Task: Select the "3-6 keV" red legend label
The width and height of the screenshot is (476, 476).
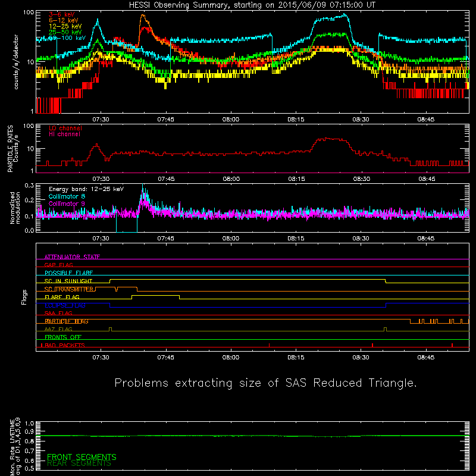Action: [x=62, y=14]
